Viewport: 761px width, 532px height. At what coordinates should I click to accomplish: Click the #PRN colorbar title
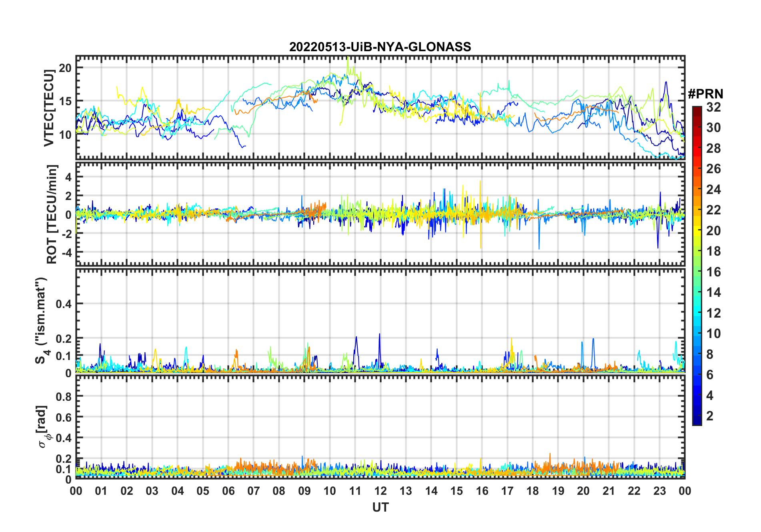click(705, 94)
